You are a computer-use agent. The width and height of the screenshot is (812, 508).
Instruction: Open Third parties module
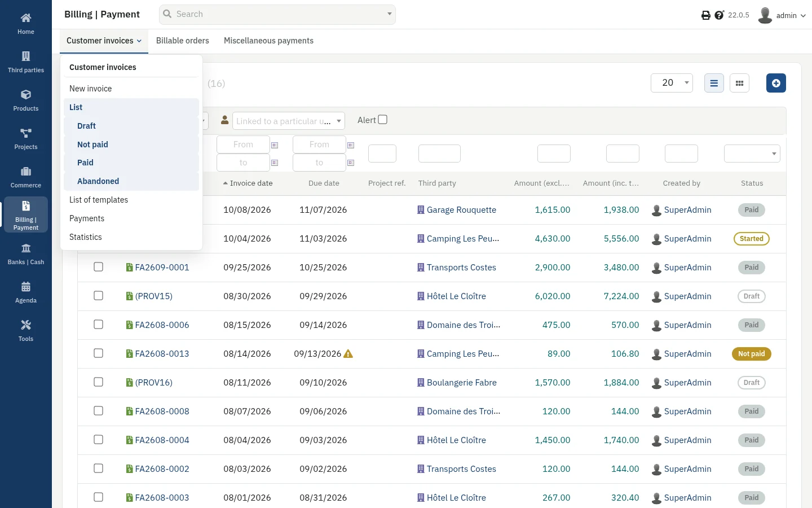coord(26,62)
